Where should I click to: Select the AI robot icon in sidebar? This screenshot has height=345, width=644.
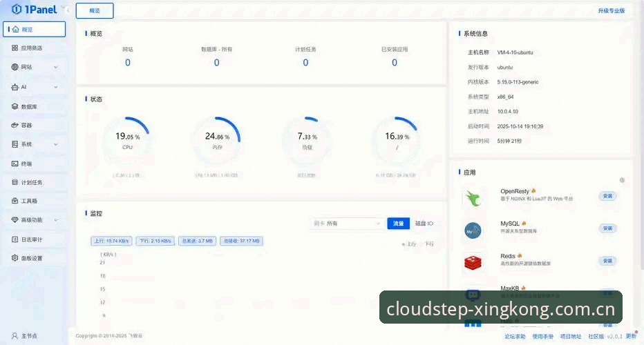[x=15, y=87]
